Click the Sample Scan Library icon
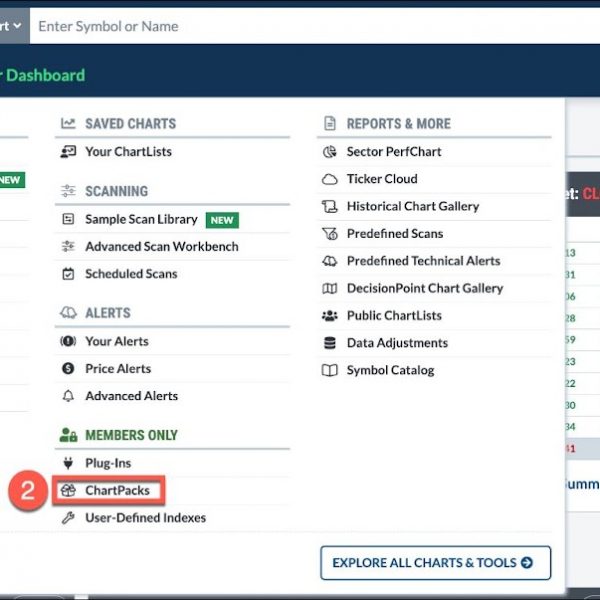 pos(68,219)
